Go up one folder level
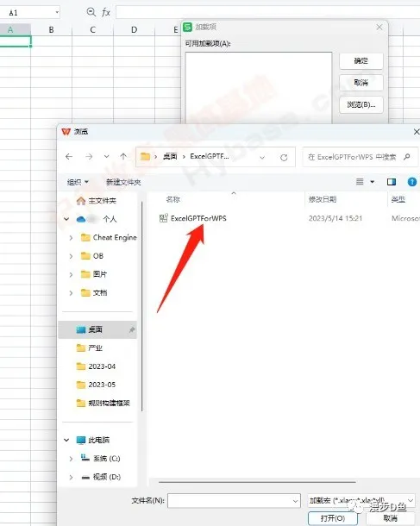 coord(123,157)
